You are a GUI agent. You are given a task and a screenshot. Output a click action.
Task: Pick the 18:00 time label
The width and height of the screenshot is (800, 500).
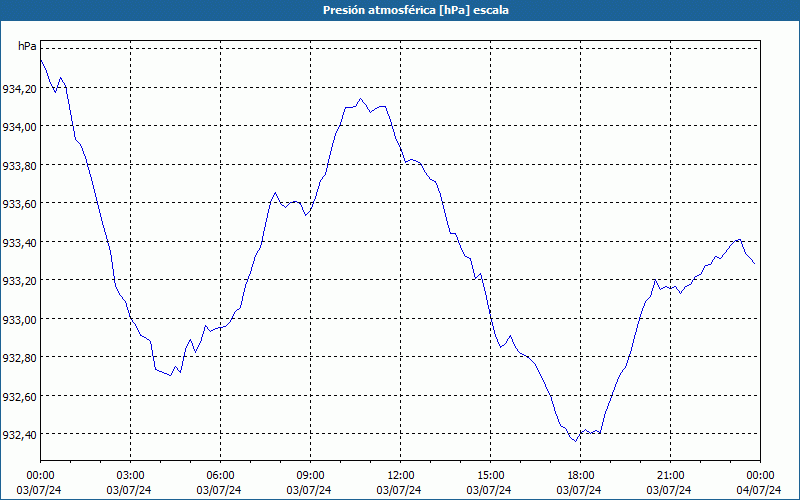coord(580,476)
